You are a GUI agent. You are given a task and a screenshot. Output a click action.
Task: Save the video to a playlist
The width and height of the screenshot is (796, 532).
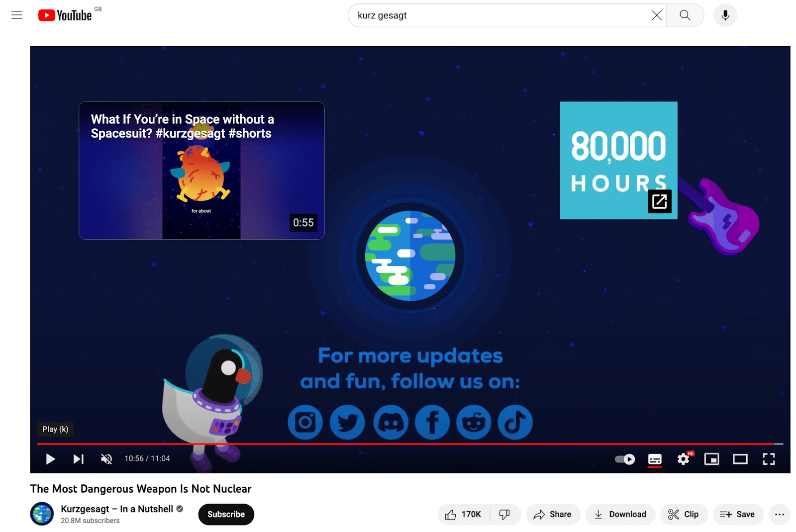point(738,515)
